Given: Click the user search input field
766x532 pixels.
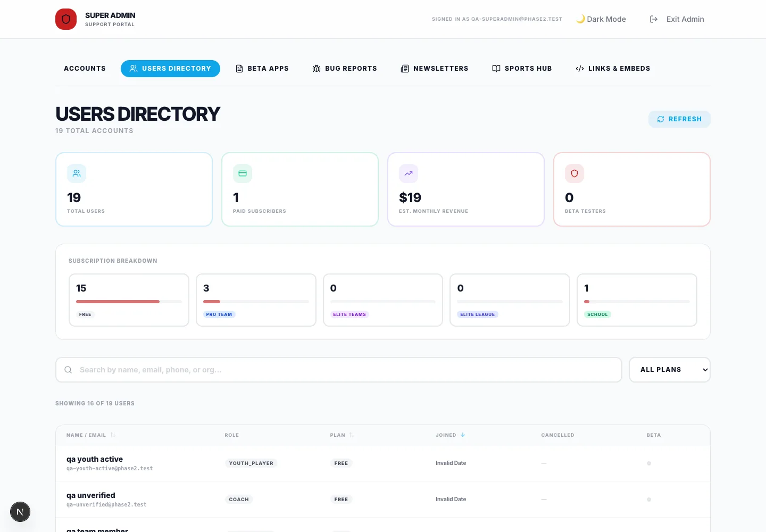Looking at the screenshot, I should (339, 370).
